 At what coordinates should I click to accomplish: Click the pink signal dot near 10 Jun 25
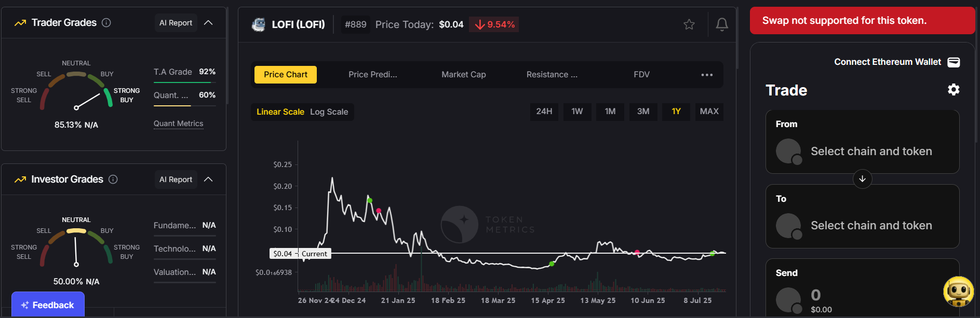(x=637, y=253)
